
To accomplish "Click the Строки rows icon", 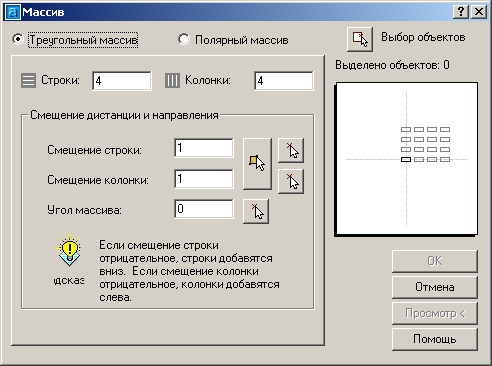I will point(28,81).
